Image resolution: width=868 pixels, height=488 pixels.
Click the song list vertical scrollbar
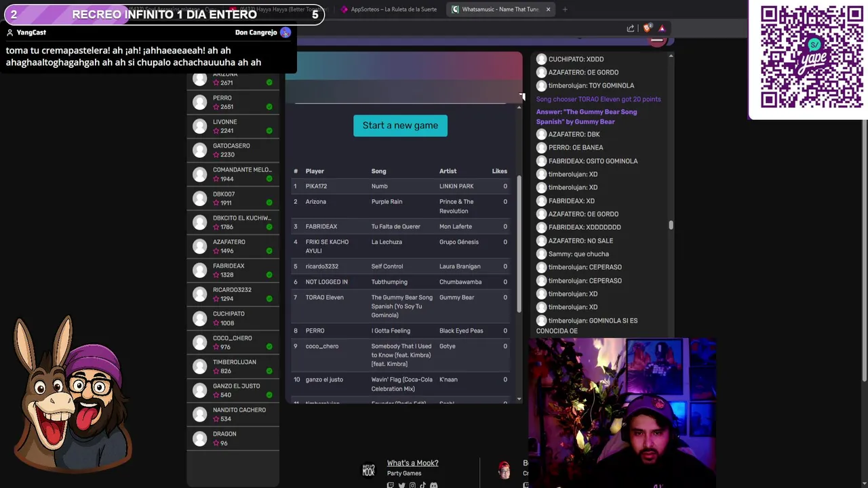pyautogui.click(x=519, y=244)
